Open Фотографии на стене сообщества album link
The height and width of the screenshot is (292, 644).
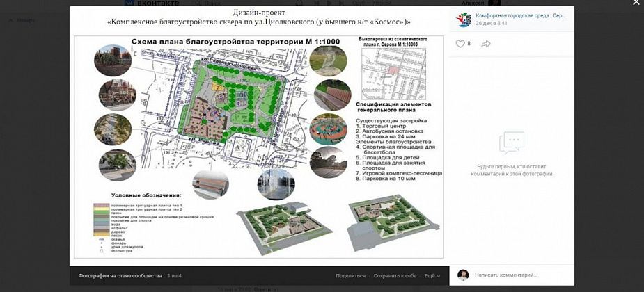pos(120,276)
